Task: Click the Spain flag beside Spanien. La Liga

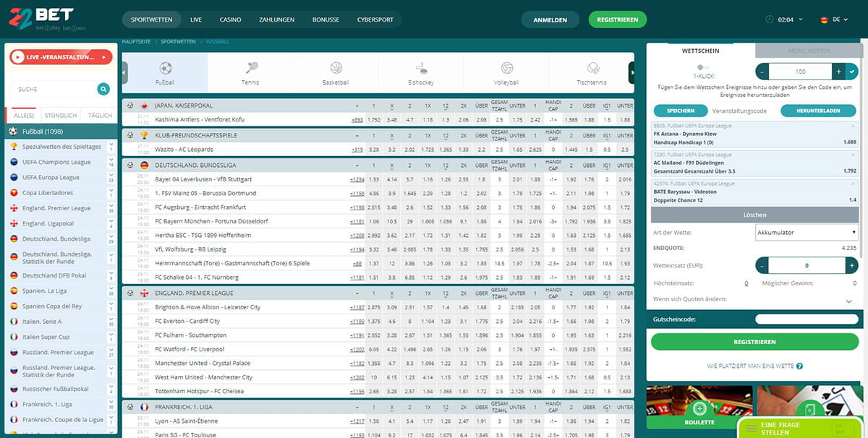Action: coord(14,291)
